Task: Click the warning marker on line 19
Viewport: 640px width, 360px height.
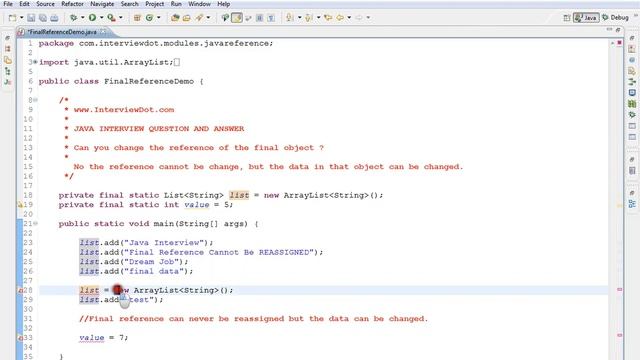Action: pos(20,204)
